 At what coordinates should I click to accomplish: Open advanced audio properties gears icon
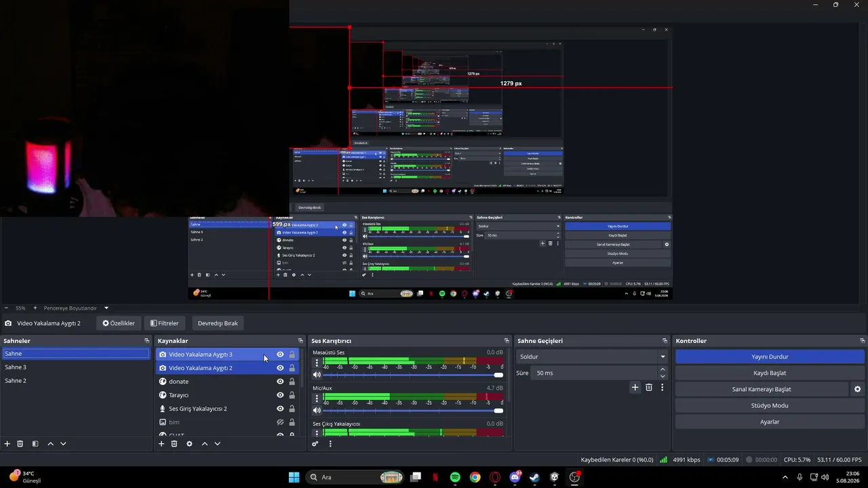pyautogui.click(x=315, y=444)
